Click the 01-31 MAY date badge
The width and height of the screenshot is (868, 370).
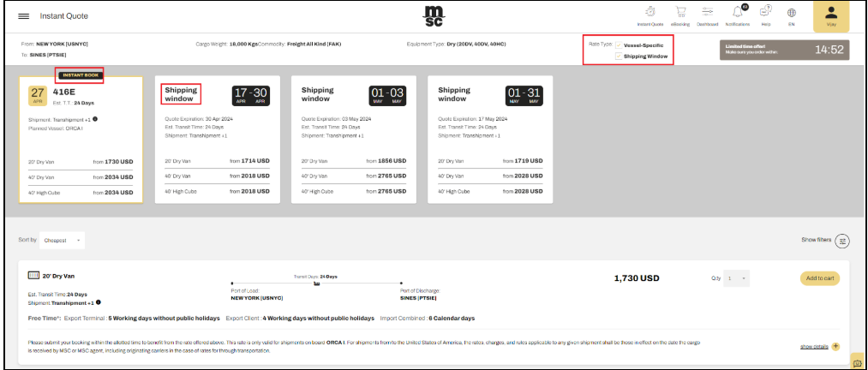point(524,94)
